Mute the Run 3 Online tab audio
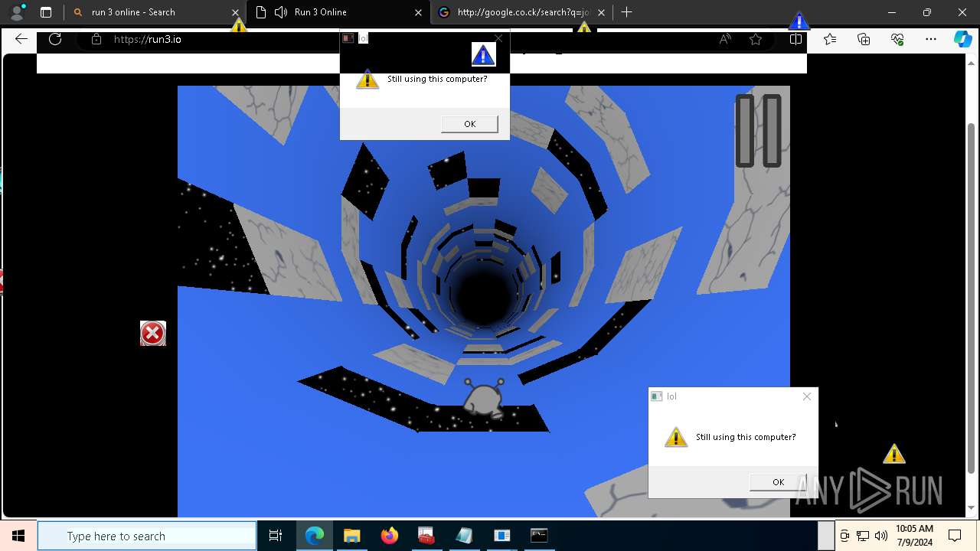Screen dimensions: 980x551 point(281,12)
